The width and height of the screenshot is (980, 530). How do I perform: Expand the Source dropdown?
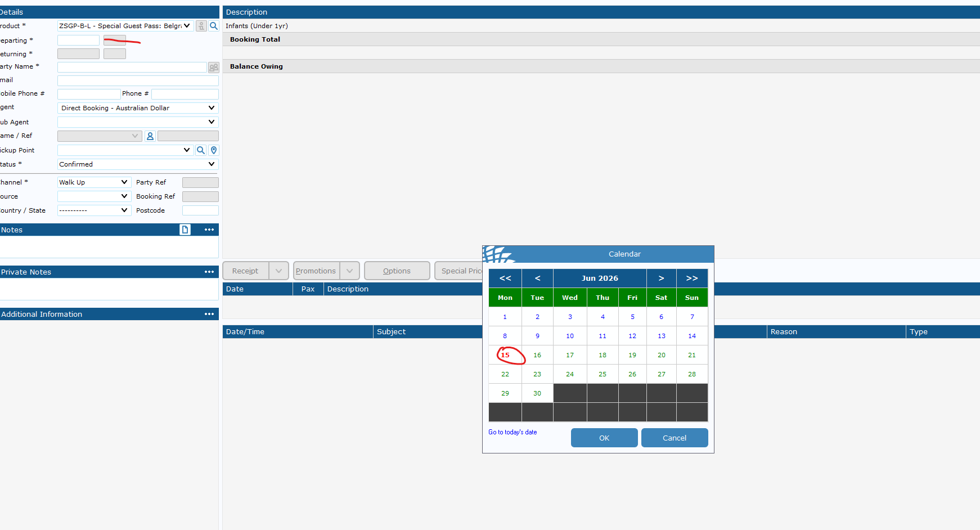(x=94, y=196)
